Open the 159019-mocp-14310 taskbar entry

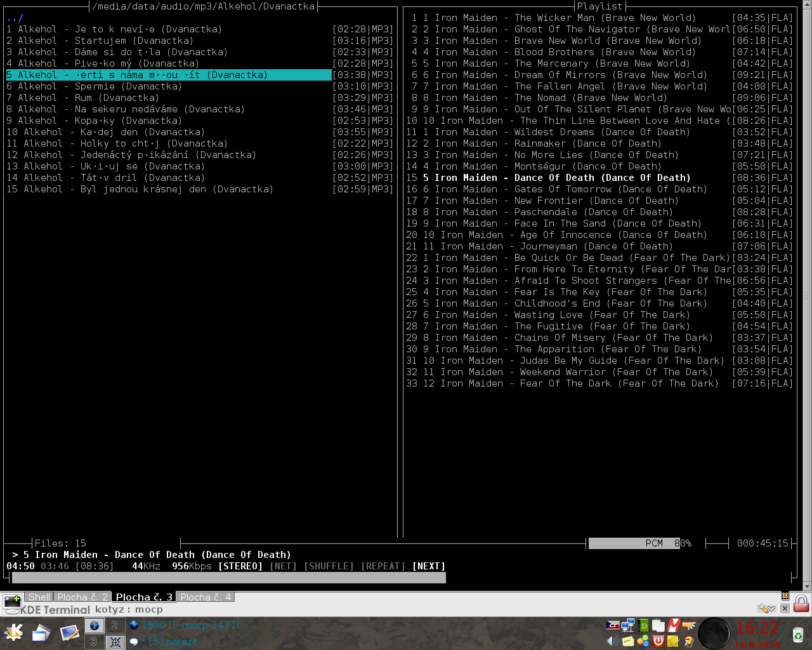point(185,625)
